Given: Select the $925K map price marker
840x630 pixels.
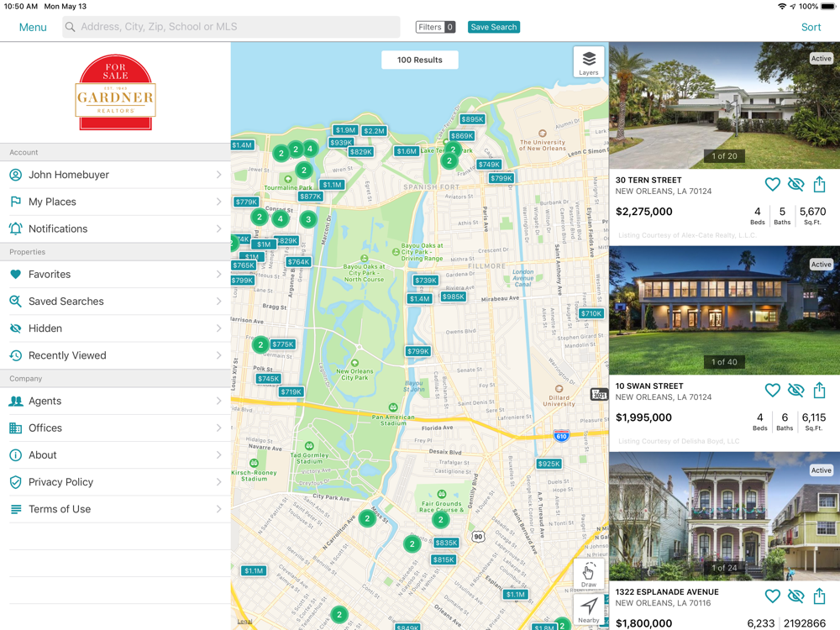Looking at the screenshot, I should [549, 464].
